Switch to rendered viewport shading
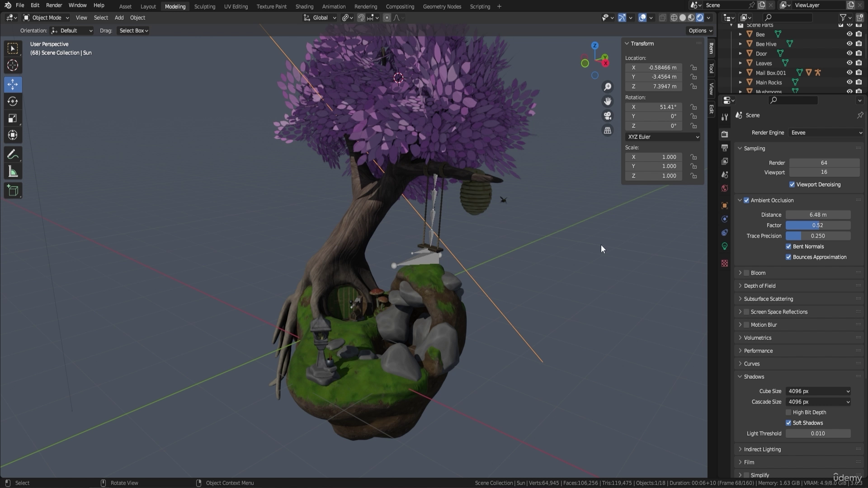Image resolution: width=868 pixels, height=488 pixels. click(x=700, y=18)
